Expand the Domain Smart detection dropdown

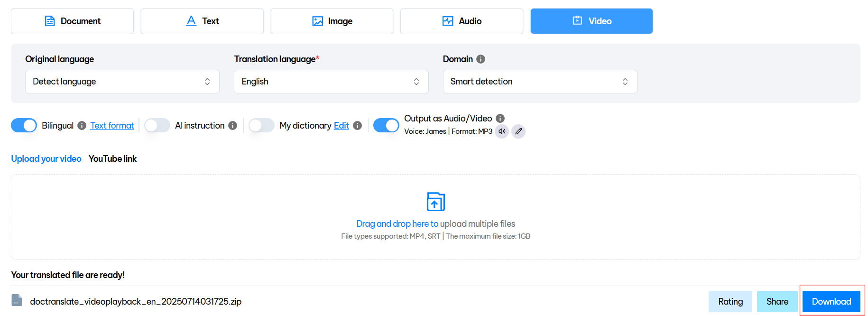pos(539,82)
